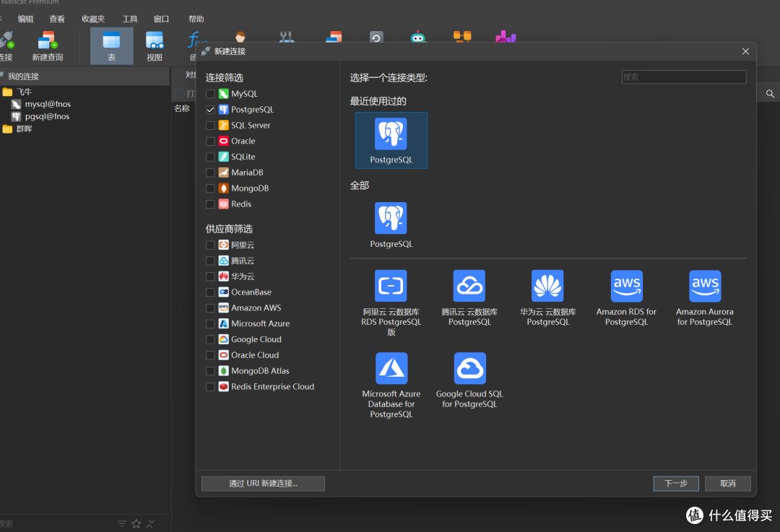The width and height of the screenshot is (780, 532).
Task: Enable the MySQL connection filter
Action: click(x=210, y=94)
